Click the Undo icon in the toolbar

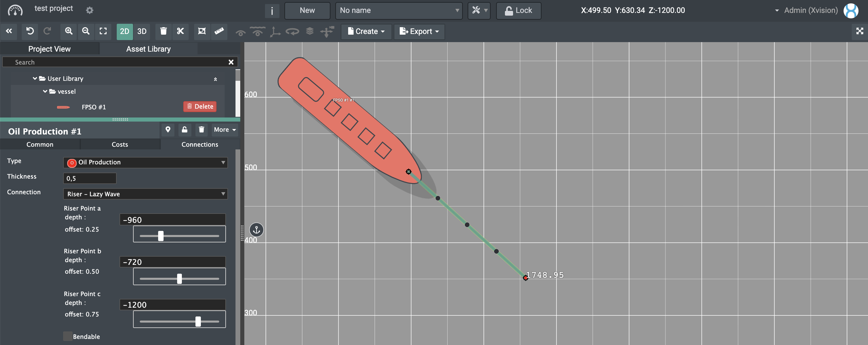[30, 31]
